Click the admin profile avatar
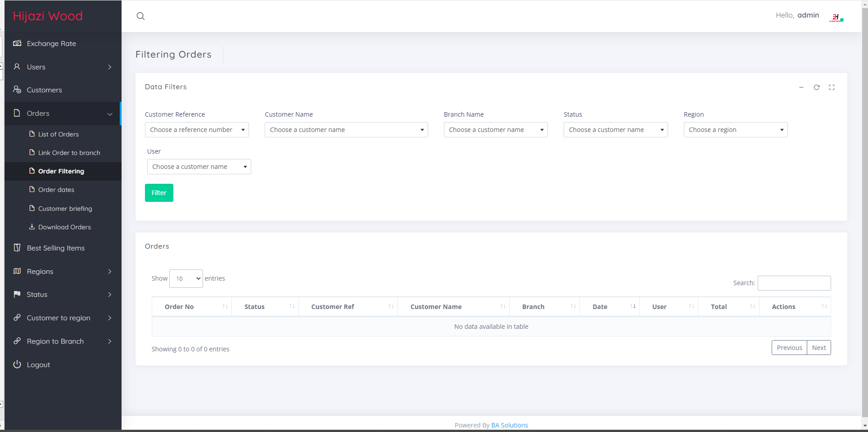The width and height of the screenshot is (868, 432). (x=836, y=17)
